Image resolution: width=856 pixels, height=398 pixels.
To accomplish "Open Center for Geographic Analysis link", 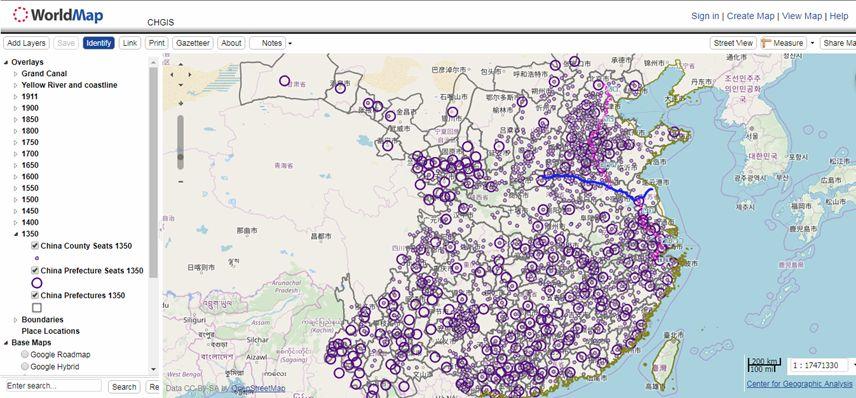I will 799,384.
